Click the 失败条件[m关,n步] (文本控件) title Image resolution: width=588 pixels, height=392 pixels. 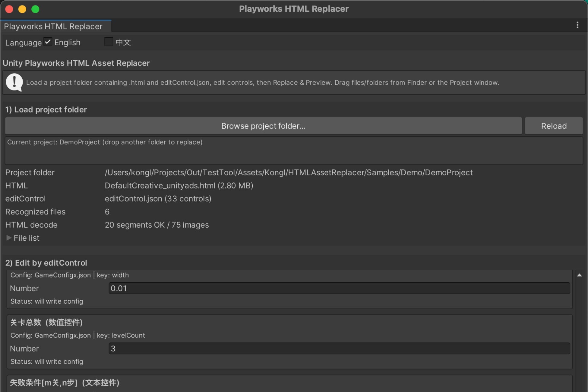click(65, 383)
